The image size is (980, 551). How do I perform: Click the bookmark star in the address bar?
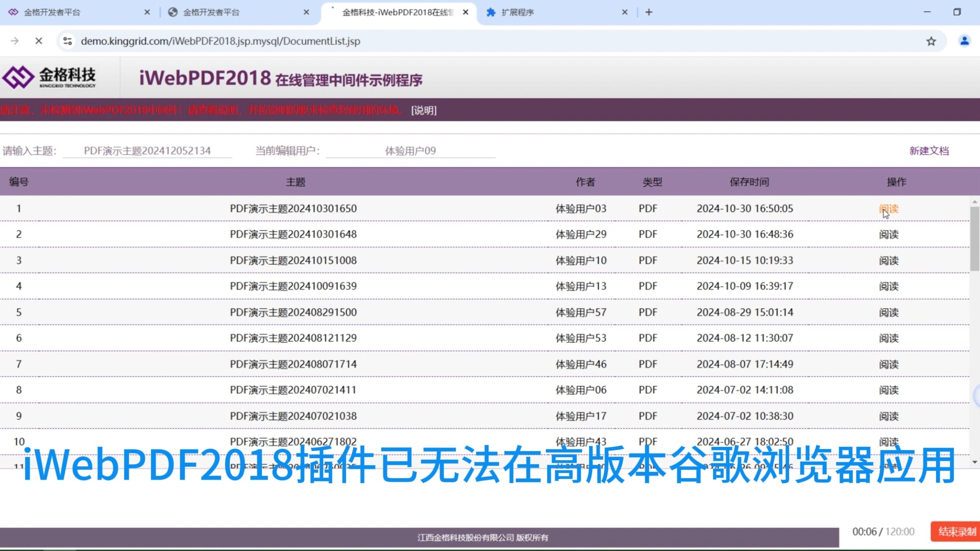click(931, 41)
